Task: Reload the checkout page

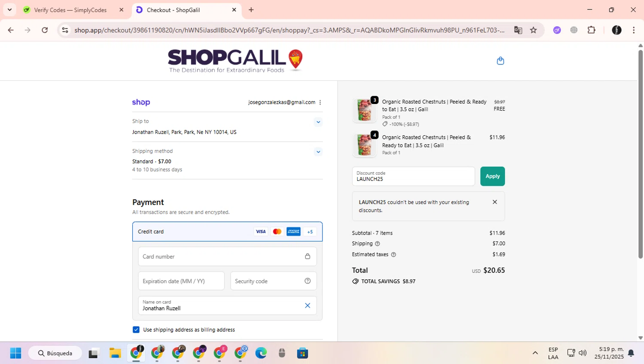Action: [45, 30]
